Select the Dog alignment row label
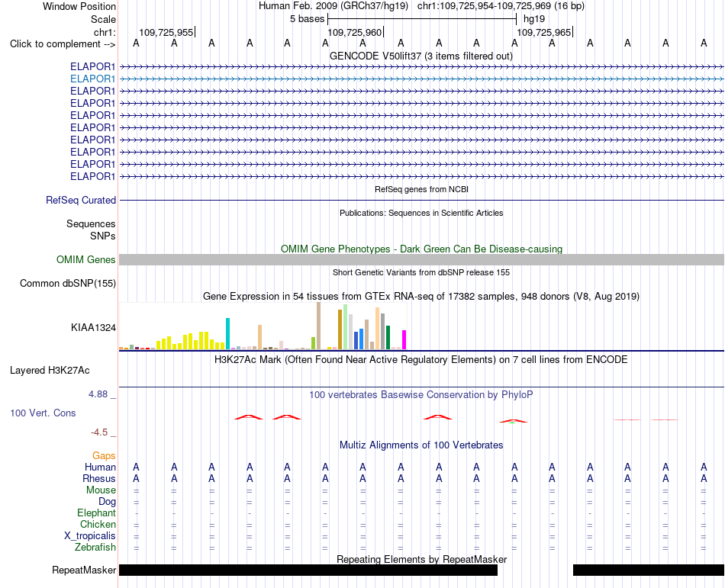725x588 pixels. click(x=107, y=502)
